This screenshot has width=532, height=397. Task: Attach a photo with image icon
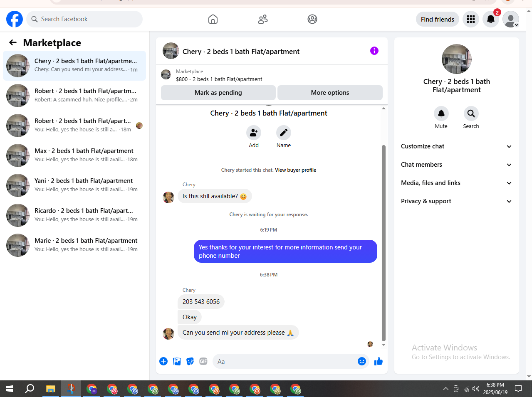177,361
